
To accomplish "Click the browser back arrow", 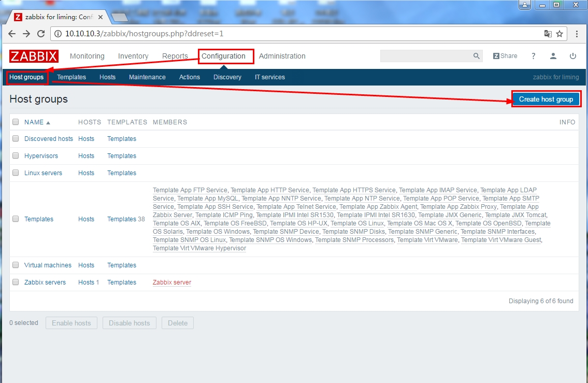I will click(12, 34).
